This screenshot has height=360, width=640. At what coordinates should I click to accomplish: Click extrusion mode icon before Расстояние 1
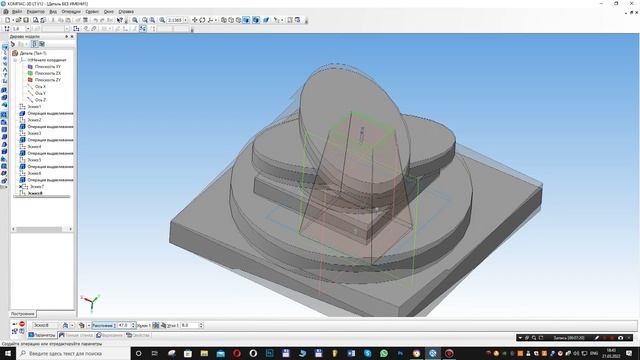81,325
